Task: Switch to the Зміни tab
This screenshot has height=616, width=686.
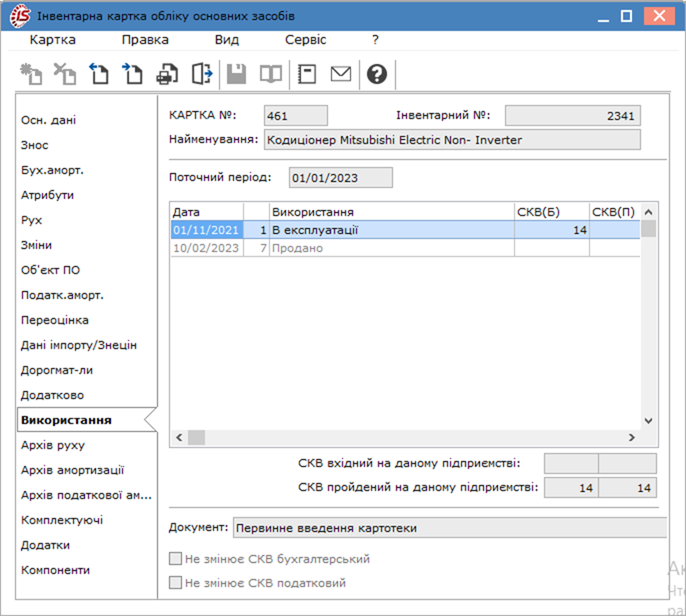Action: 36,245
